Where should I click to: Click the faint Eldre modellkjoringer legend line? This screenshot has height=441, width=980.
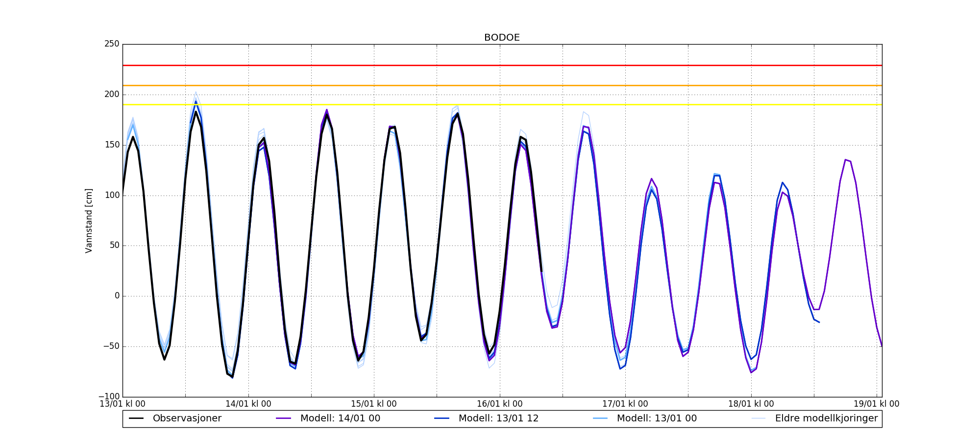click(x=759, y=418)
